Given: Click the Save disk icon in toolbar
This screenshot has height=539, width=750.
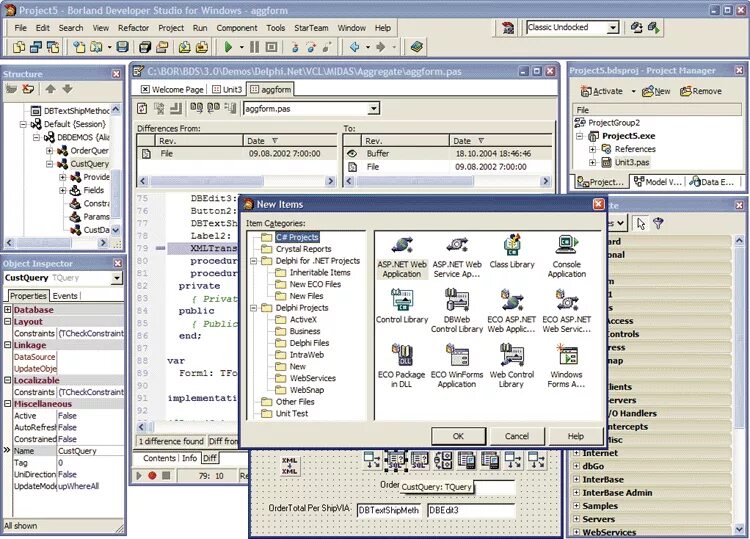Looking at the screenshot, I should coord(122,47).
